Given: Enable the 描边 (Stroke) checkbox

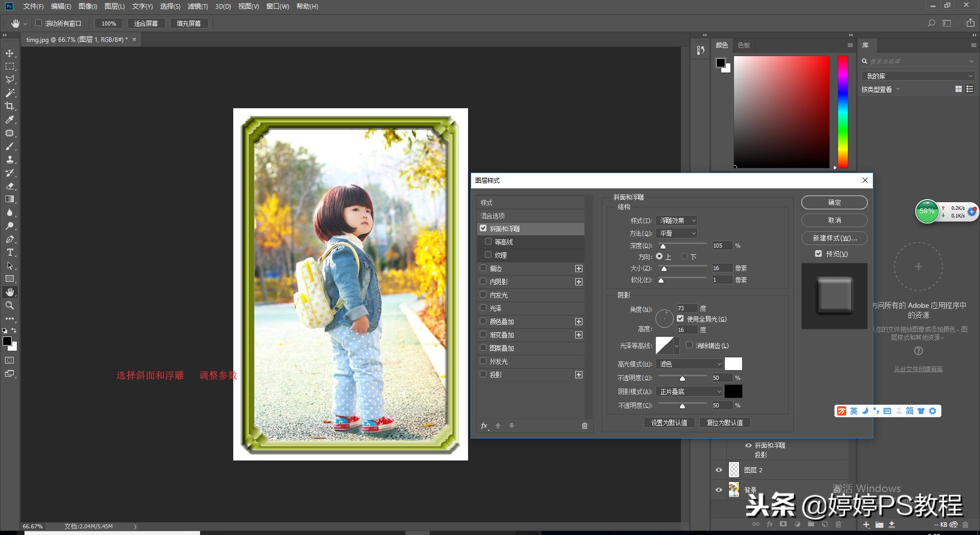Looking at the screenshot, I should (483, 268).
